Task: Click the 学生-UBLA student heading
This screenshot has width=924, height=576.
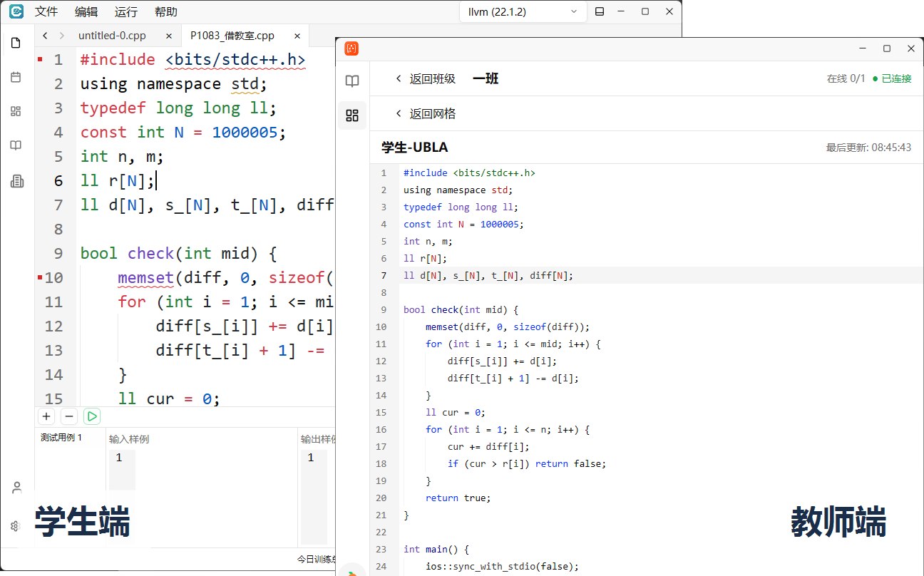Action: (x=415, y=148)
